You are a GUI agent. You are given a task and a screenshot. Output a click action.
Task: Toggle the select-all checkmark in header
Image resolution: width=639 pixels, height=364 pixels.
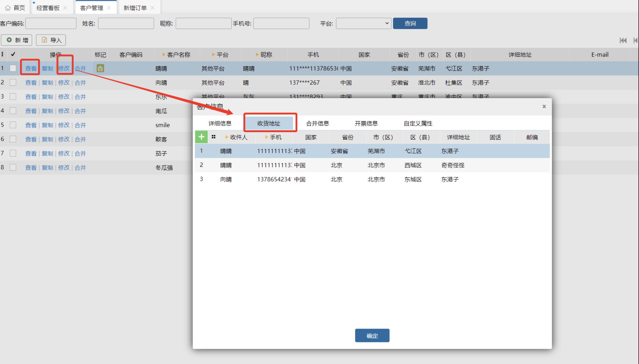click(x=13, y=54)
